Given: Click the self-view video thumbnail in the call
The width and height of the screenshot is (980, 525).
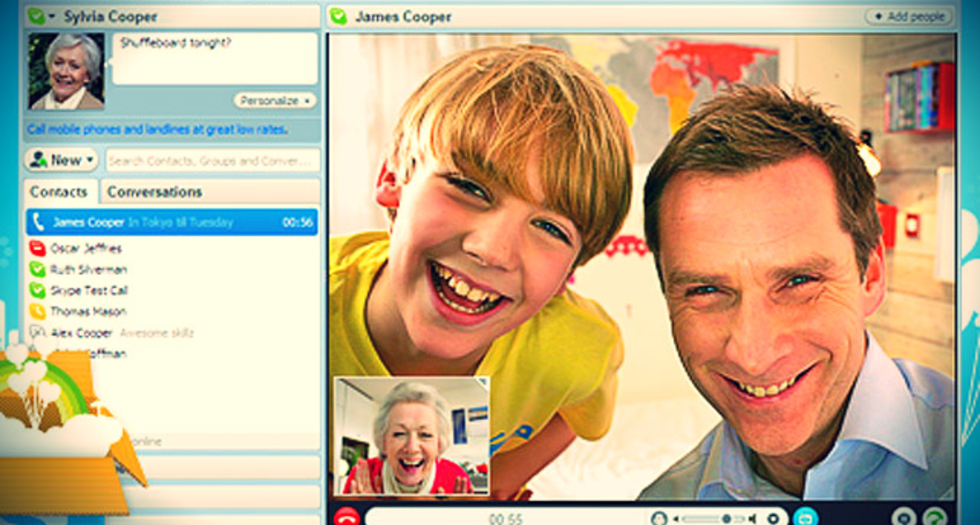Looking at the screenshot, I should [412, 435].
